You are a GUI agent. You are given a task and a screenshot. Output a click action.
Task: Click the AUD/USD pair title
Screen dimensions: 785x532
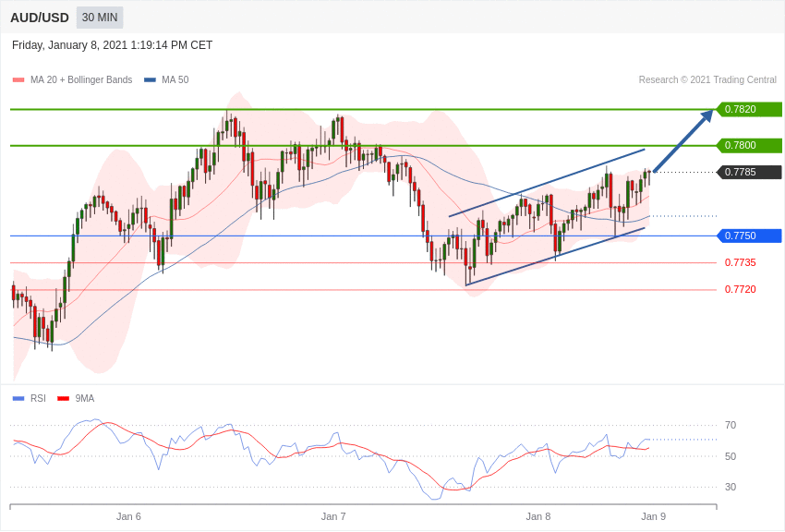click(40, 18)
